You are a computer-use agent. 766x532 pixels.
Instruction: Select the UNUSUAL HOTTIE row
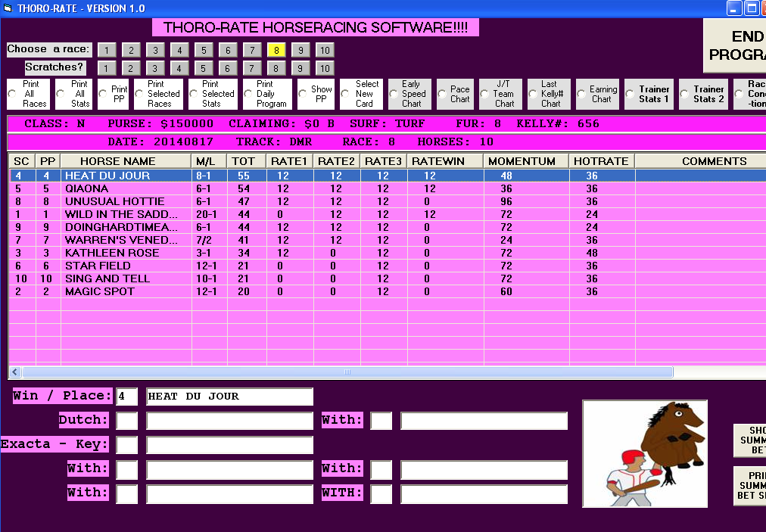tap(388, 201)
